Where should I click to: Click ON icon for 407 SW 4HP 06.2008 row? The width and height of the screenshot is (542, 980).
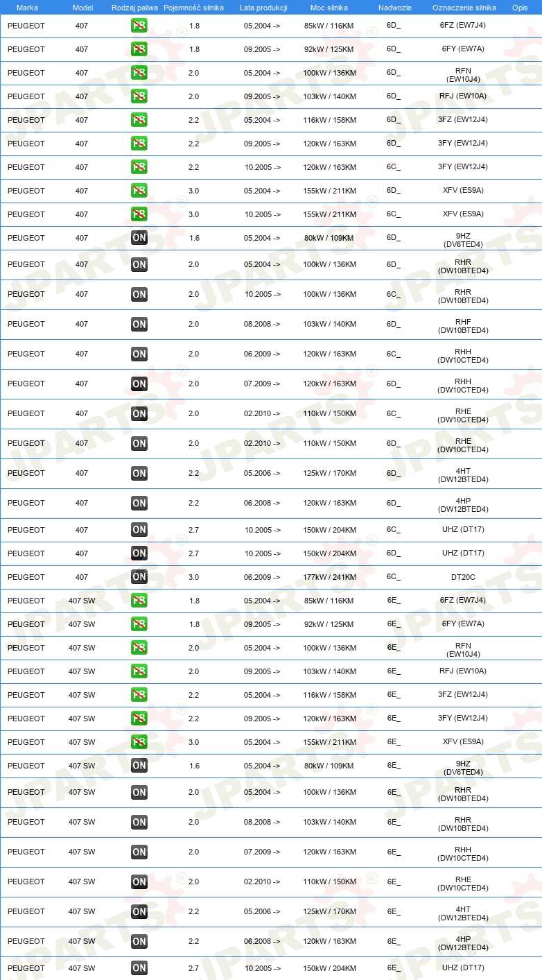point(139,941)
